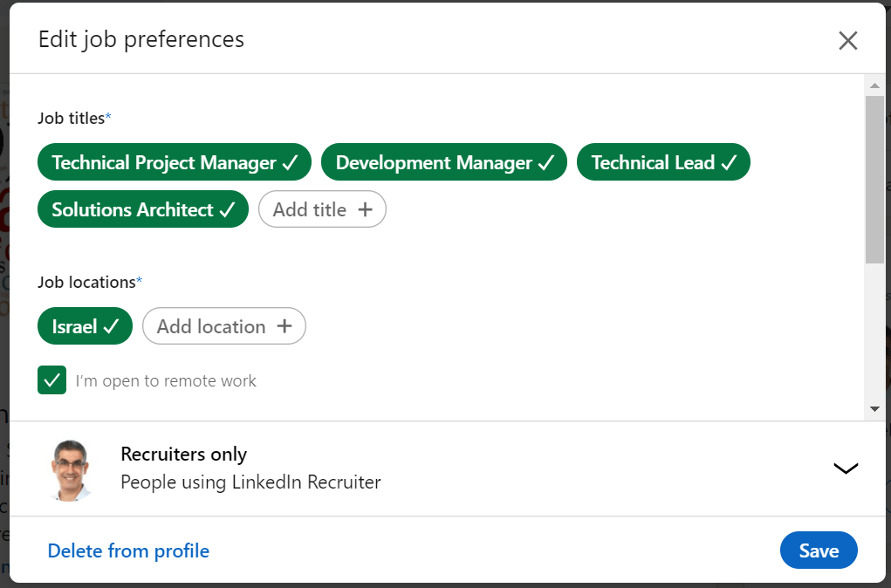Click the Recruiters only visibility text
Viewport: 891px width, 588px height.
(x=184, y=455)
